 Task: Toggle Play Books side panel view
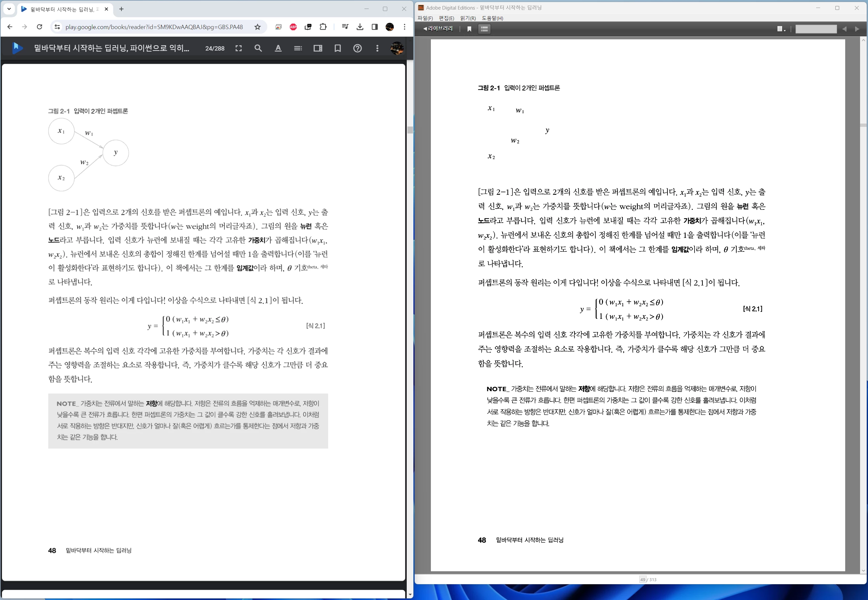pyautogui.click(x=318, y=48)
